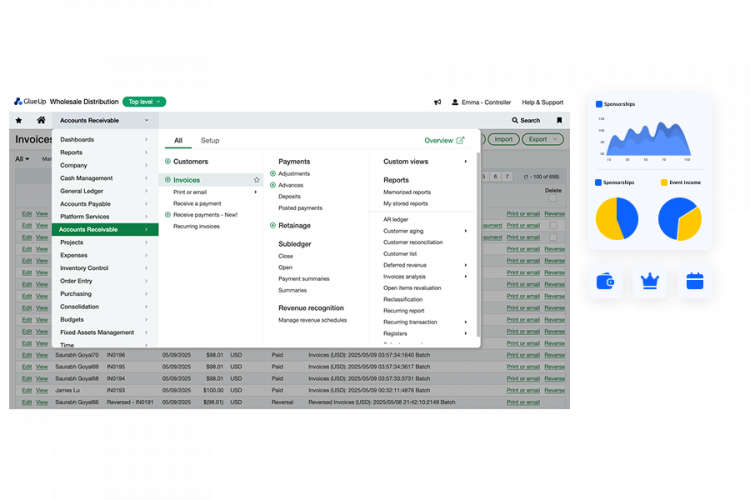Open the Top level entity dropdown
This screenshot has width=750, height=500.
click(x=144, y=102)
